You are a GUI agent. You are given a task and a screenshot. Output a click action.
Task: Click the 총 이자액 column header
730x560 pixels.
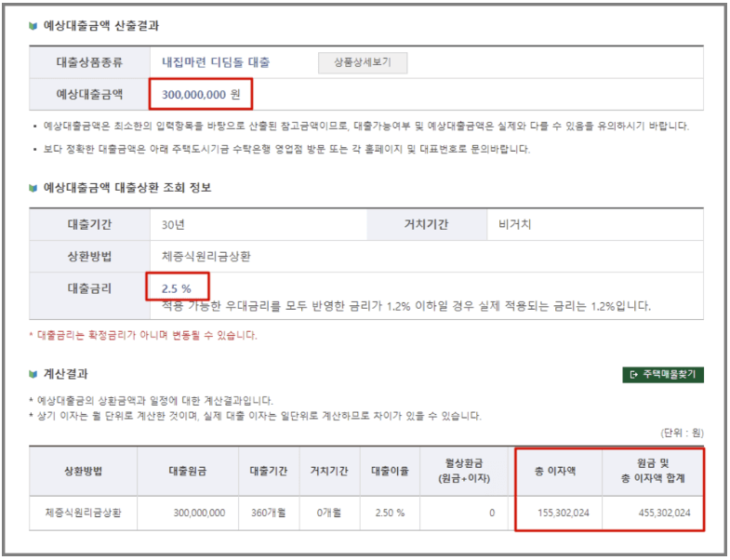click(555, 471)
